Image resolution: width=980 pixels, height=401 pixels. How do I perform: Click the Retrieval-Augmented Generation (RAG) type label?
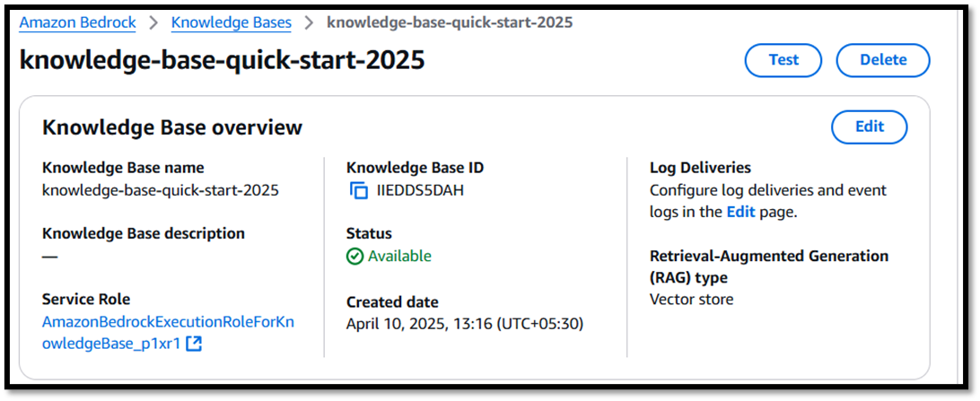[x=769, y=266]
